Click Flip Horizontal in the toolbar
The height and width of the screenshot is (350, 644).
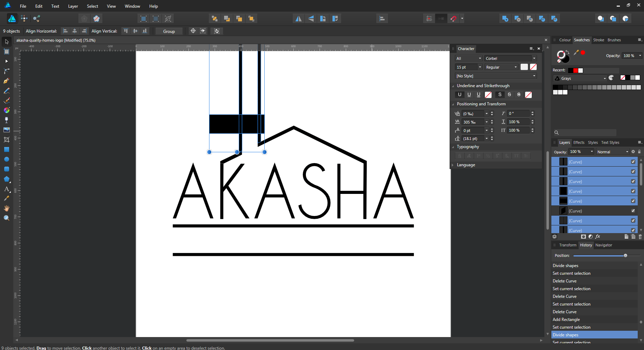(x=299, y=19)
